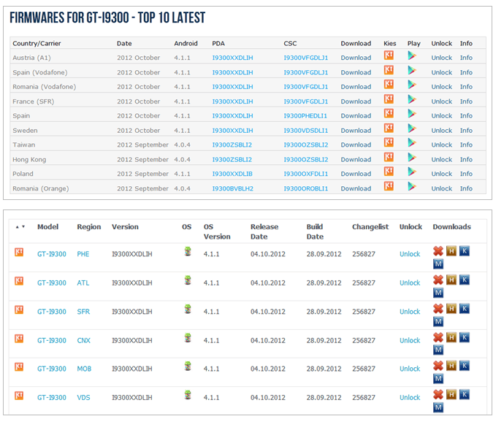Click the M download icon in the SFR row
The height and width of the screenshot is (427, 504).
coord(438,321)
